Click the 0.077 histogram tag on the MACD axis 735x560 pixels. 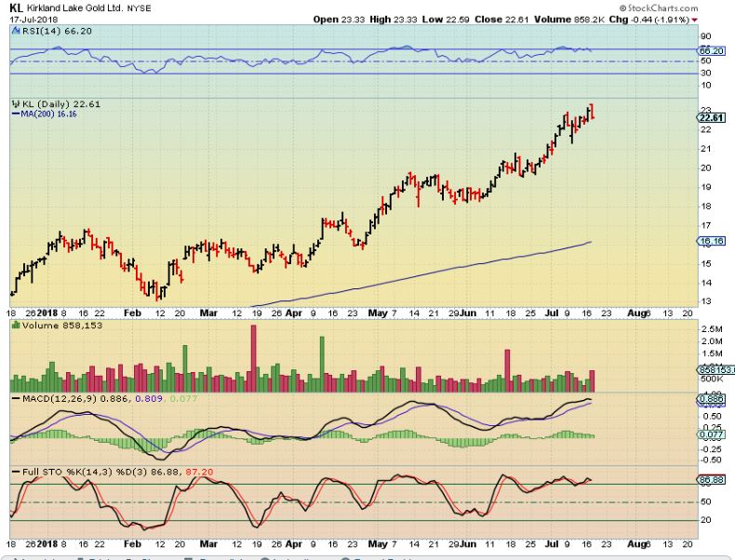[x=711, y=435]
